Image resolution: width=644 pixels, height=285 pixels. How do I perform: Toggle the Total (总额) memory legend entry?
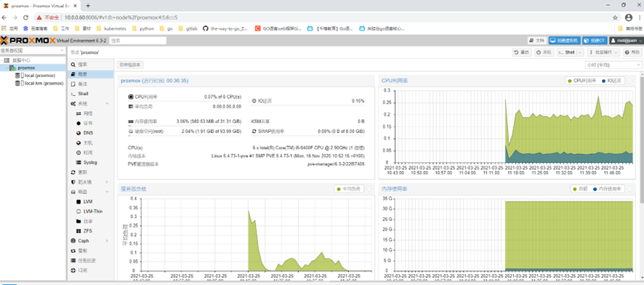(x=580, y=189)
